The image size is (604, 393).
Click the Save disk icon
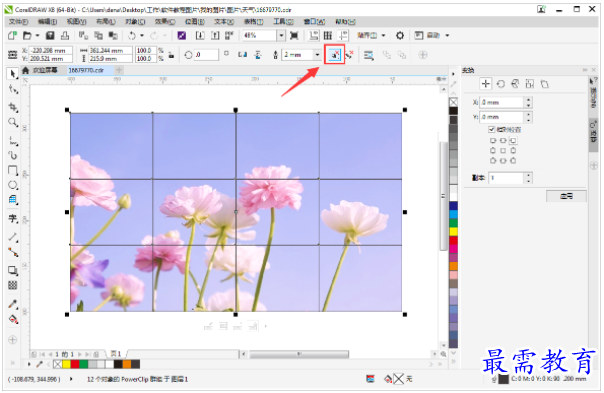(50, 35)
